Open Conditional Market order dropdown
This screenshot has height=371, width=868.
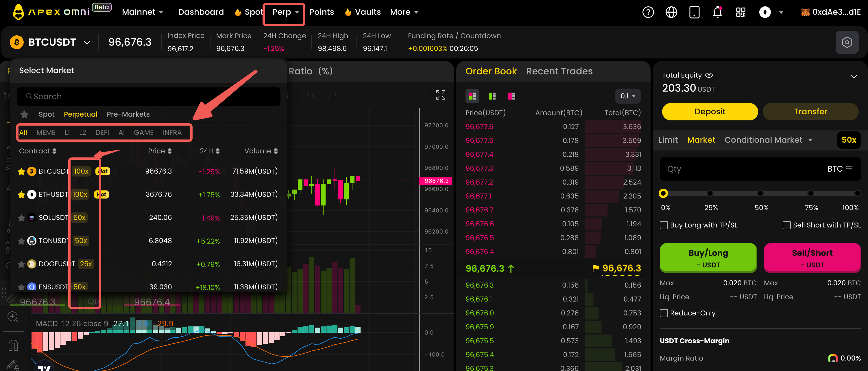coord(768,140)
